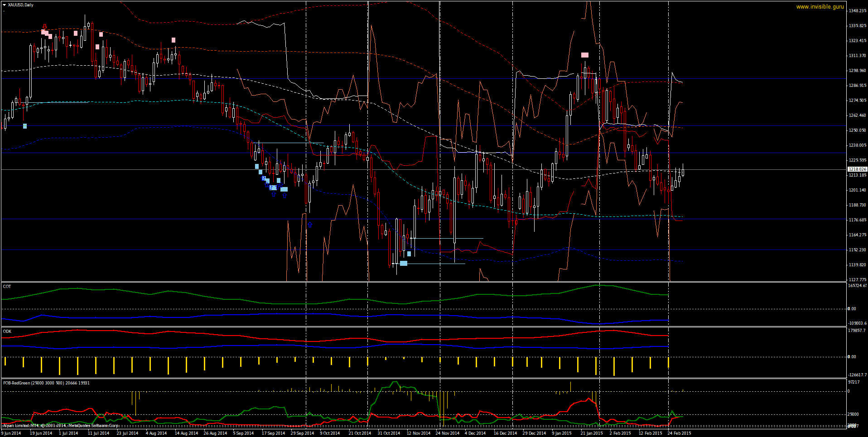Click the 9 Jan 2015 date label
The height and width of the screenshot is (437, 868).
coord(562,433)
